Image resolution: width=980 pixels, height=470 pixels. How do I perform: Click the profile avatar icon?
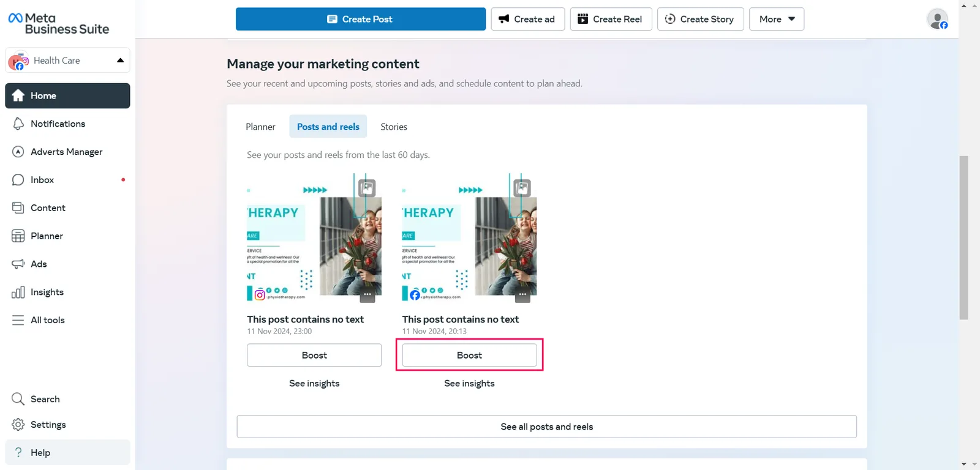point(937,19)
